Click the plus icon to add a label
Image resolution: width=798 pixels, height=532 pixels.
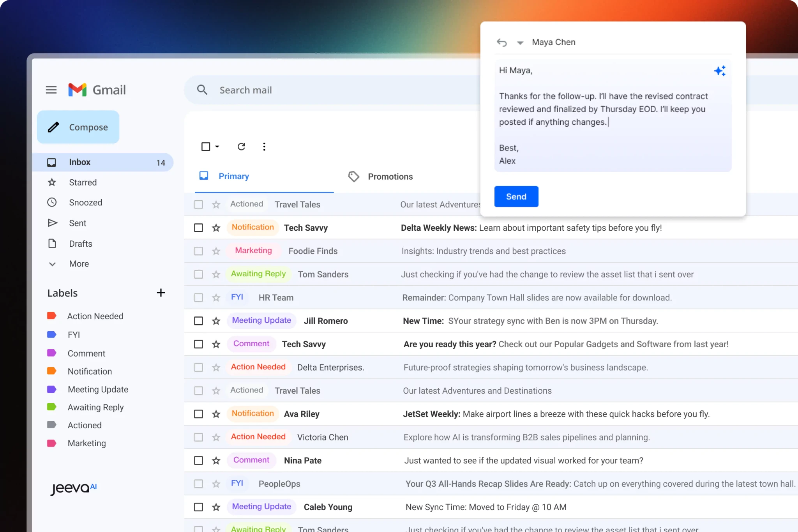tap(161, 293)
